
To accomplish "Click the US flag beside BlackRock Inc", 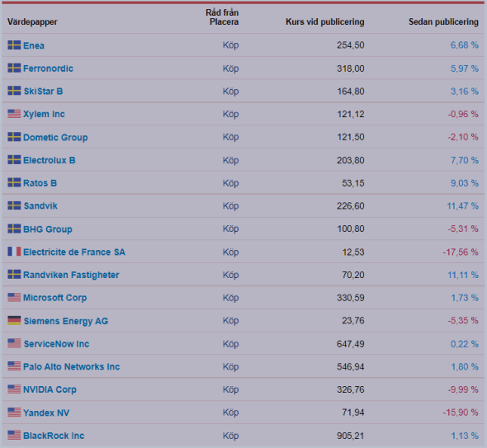I will pos(14,436).
